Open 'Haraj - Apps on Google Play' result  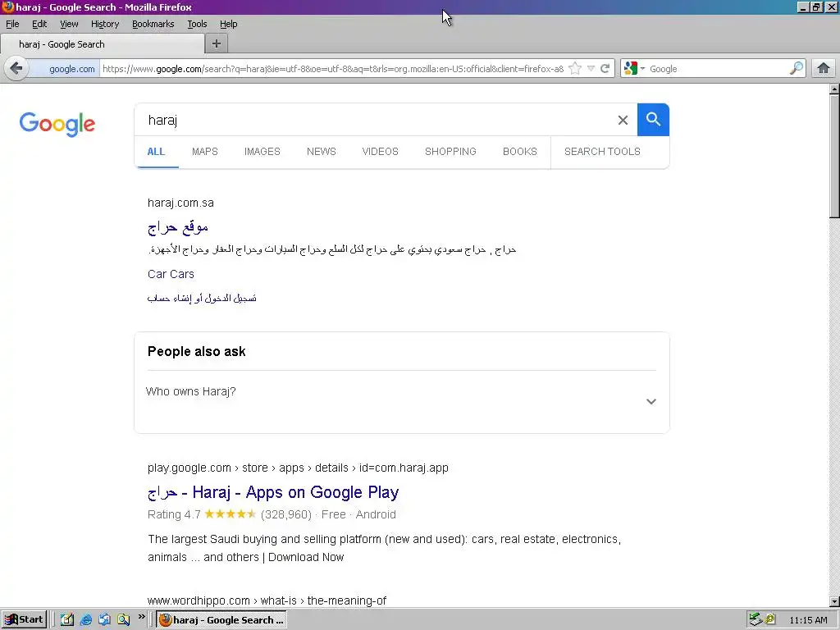(x=273, y=492)
